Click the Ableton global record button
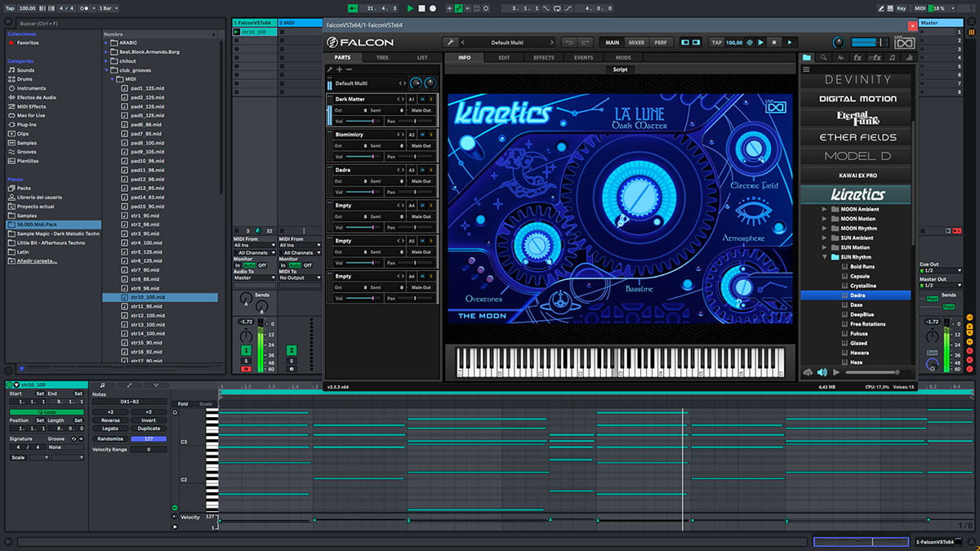 [x=432, y=8]
